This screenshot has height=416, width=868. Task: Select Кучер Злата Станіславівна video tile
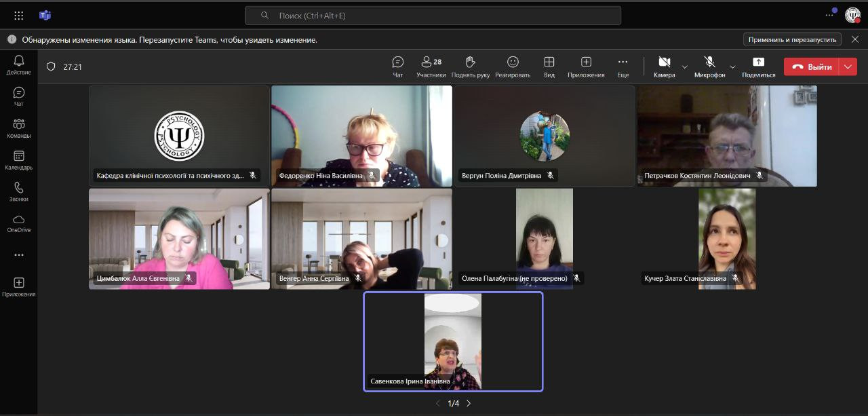pos(726,239)
